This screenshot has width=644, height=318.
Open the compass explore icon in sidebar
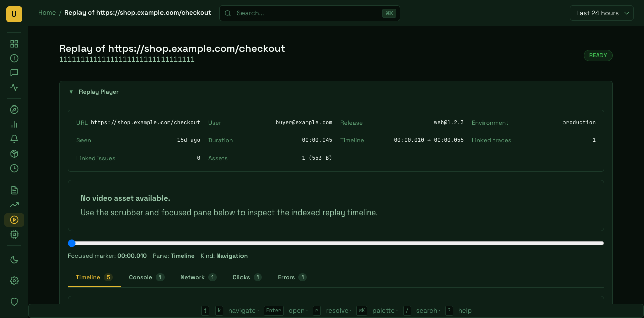click(x=14, y=110)
